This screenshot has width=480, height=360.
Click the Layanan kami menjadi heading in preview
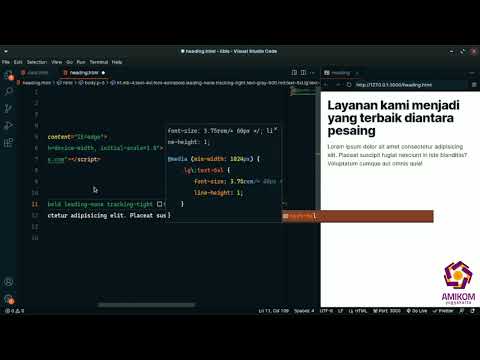(393, 118)
